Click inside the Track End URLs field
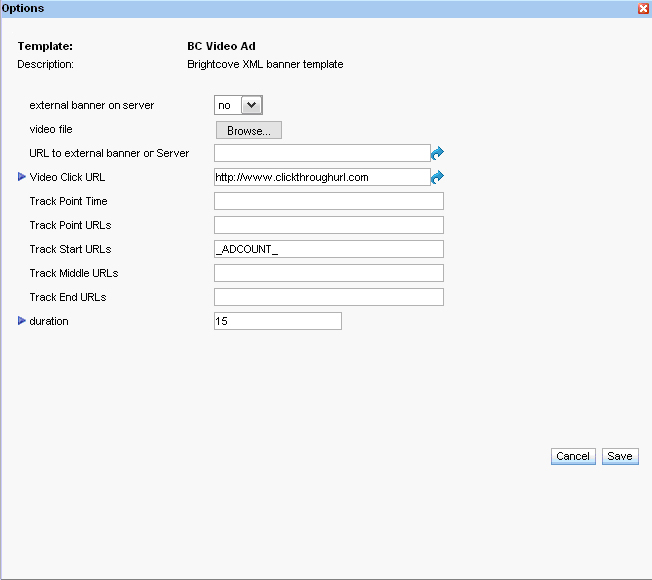The image size is (652, 580). point(329,297)
